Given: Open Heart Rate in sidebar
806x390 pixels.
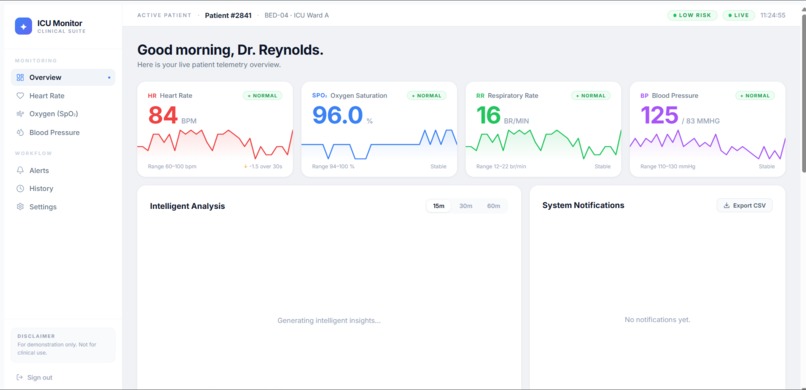Looking at the screenshot, I should [x=63, y=96].
